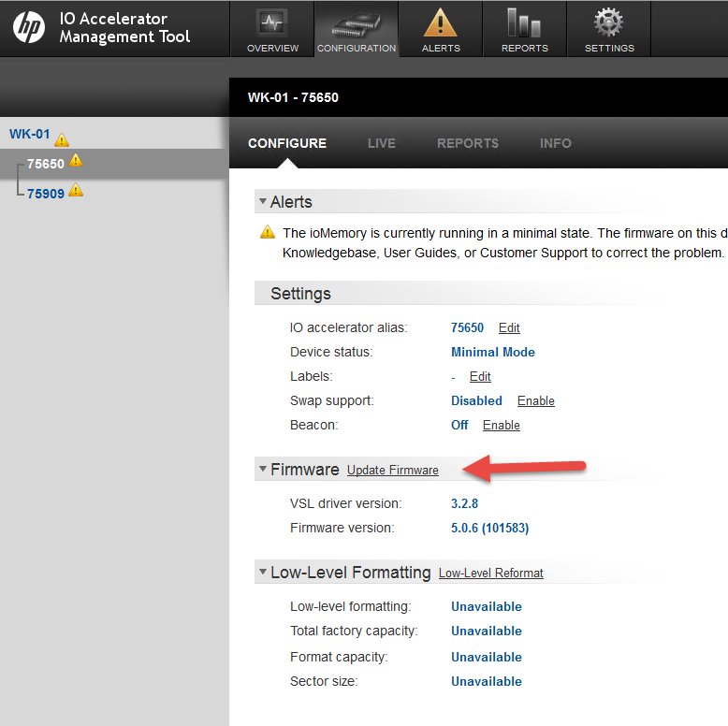The image size is (728, 726).
Task: Switch to the INFO tab
Action: 555,143
